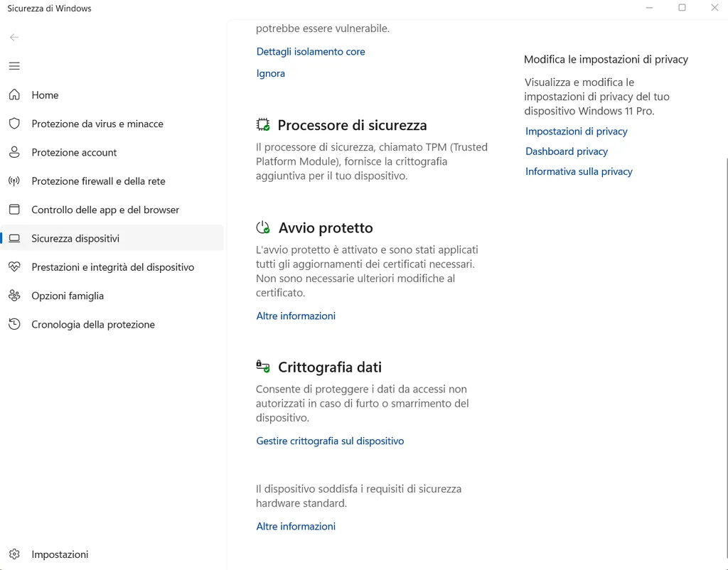Open the Informativa sulla privacy link
Viewport: 728px width, 570px height.
[579, 171]
